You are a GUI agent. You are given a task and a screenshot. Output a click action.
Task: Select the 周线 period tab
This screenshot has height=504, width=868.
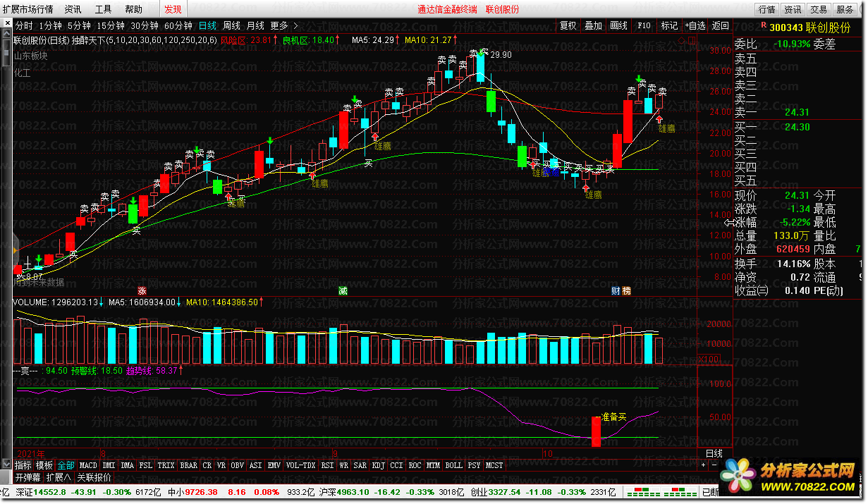click(x=231, y=25)
